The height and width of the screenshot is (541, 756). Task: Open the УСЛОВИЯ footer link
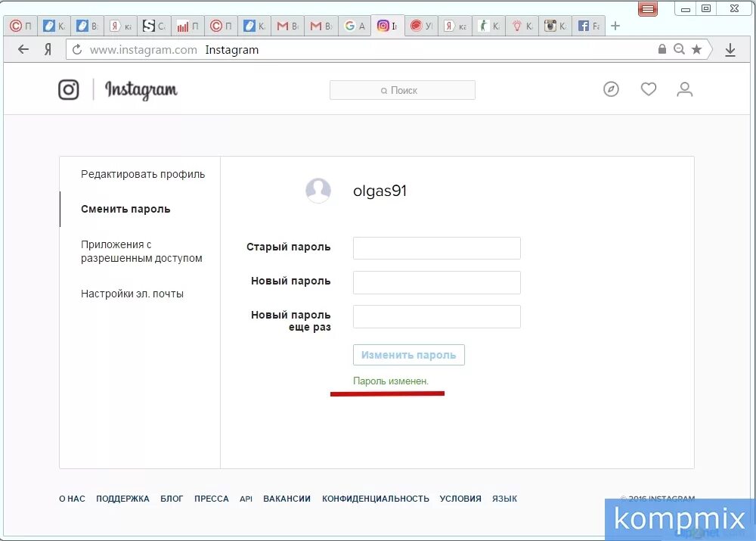[x=460, y=499]
